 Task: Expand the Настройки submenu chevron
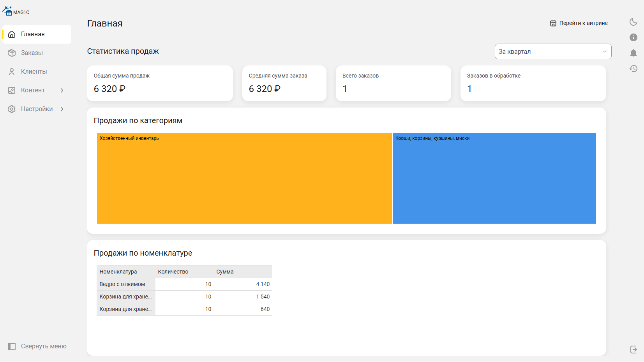tap(62, 109)
